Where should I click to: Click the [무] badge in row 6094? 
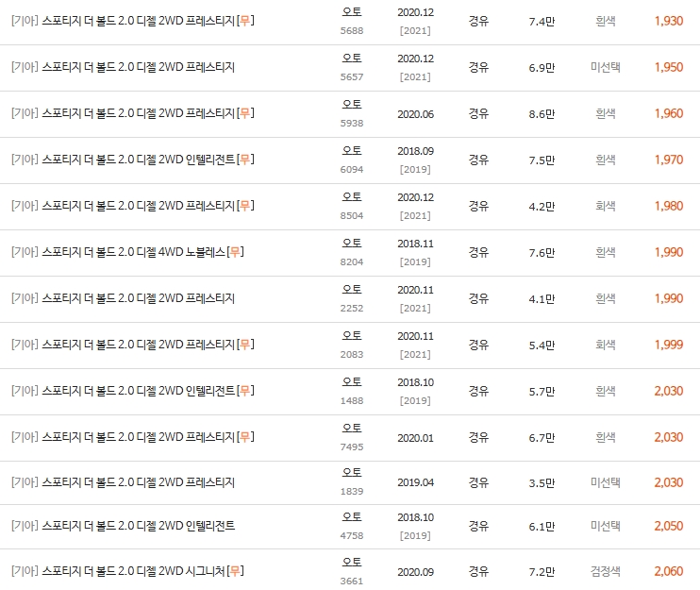(245, 160)
